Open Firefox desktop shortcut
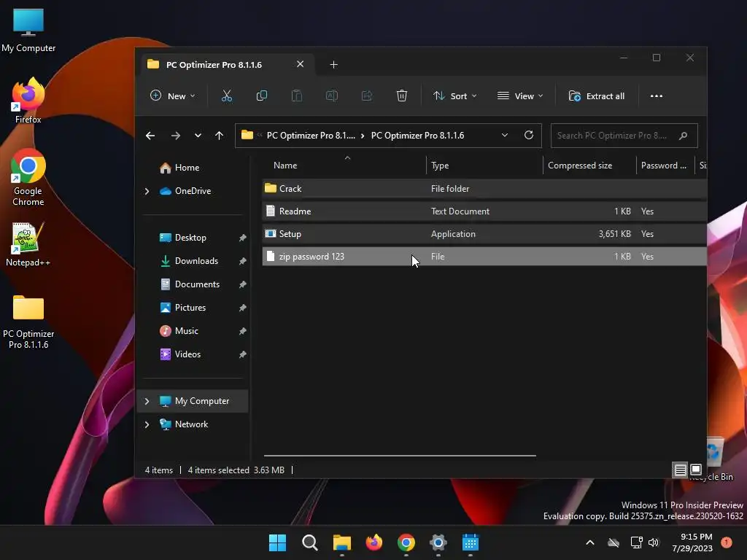The image size is (747, 560). [28, 101]
